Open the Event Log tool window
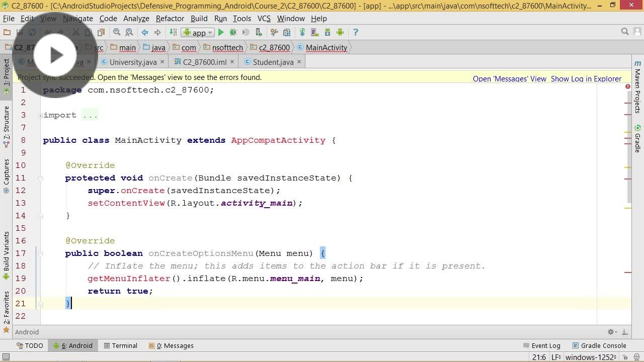Image resolution: width=644 pixels, height=362 pixels. [541, 345]
